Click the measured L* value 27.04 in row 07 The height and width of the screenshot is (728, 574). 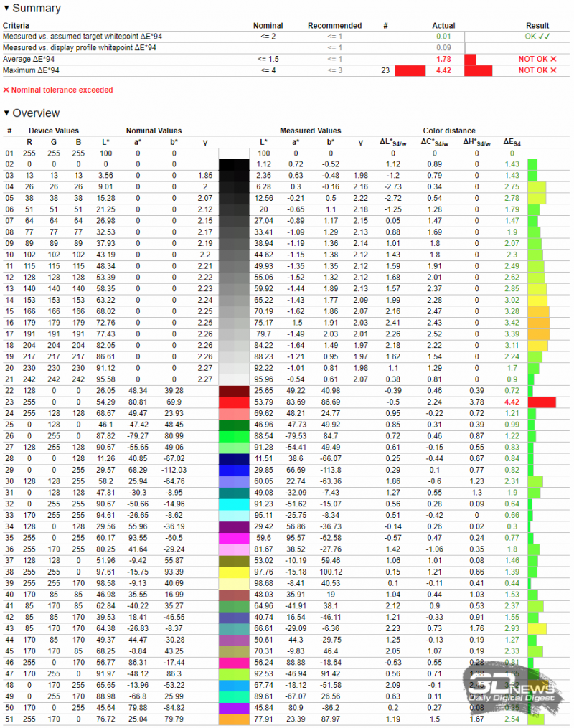(x=263, y=221)
